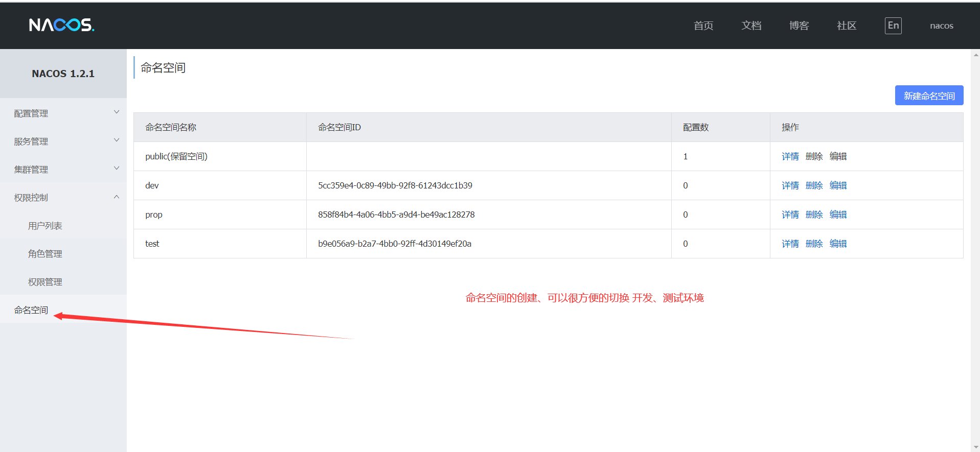The width and height of the screenshot is (980, 452).
Task: Open 用户列表 in sidebar
Action: (45, 226)
